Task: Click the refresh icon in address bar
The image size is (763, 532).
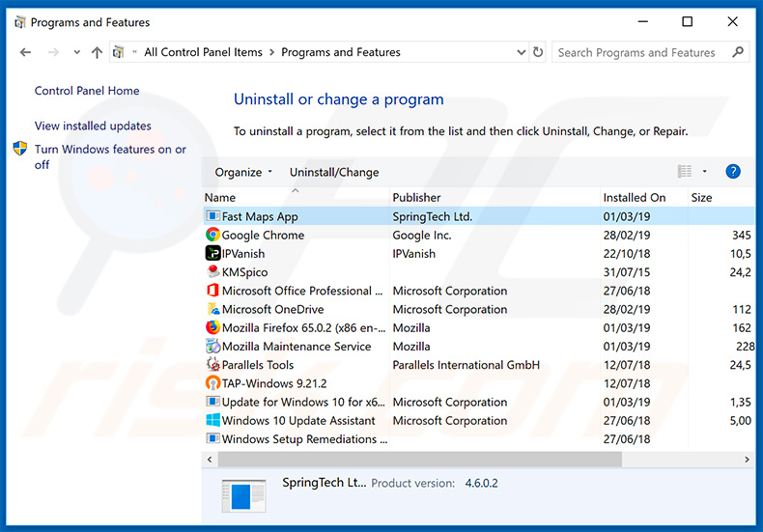Action: tap(538, 52)
